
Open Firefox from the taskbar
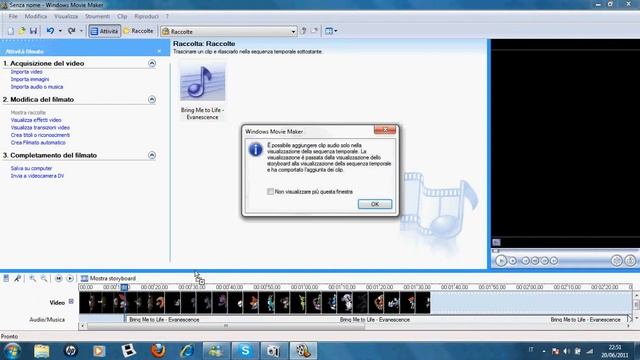pos(158,351)
